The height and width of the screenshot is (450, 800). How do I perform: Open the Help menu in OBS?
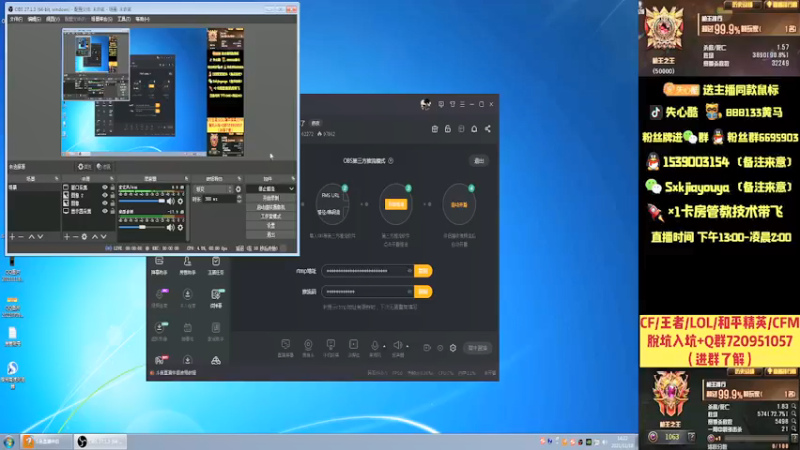coord(142,19)
